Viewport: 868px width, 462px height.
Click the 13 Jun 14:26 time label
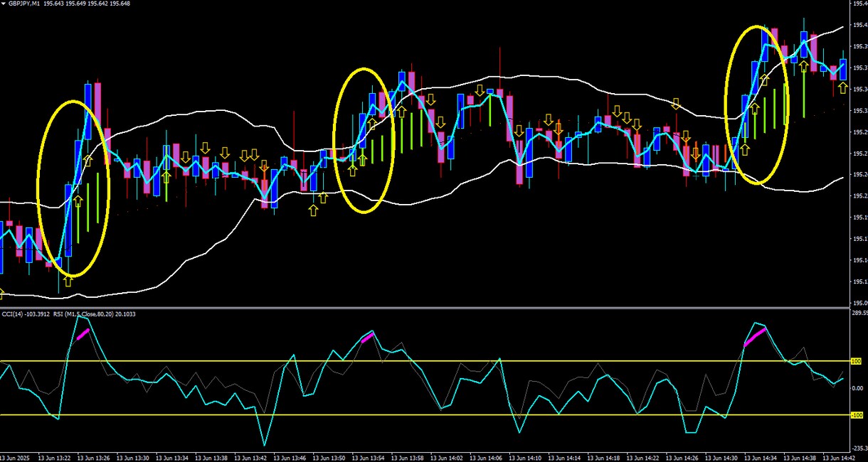pyautogui.click(x=683, y=457)
